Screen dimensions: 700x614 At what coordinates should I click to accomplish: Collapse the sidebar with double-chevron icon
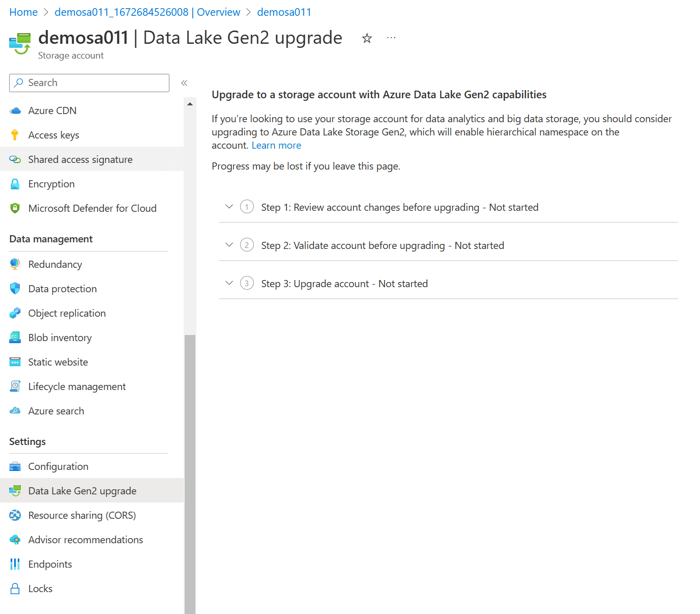click(184, 82)
